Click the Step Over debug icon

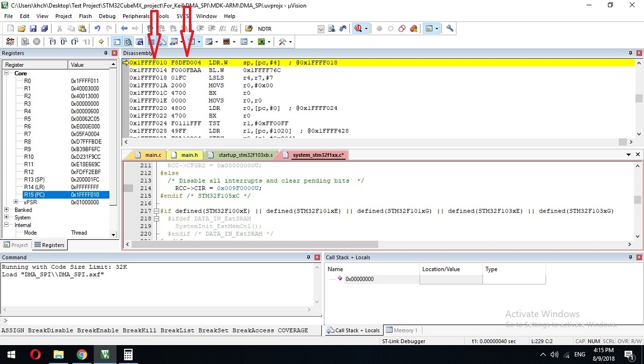pyautogui.click(x=64, y=42)
